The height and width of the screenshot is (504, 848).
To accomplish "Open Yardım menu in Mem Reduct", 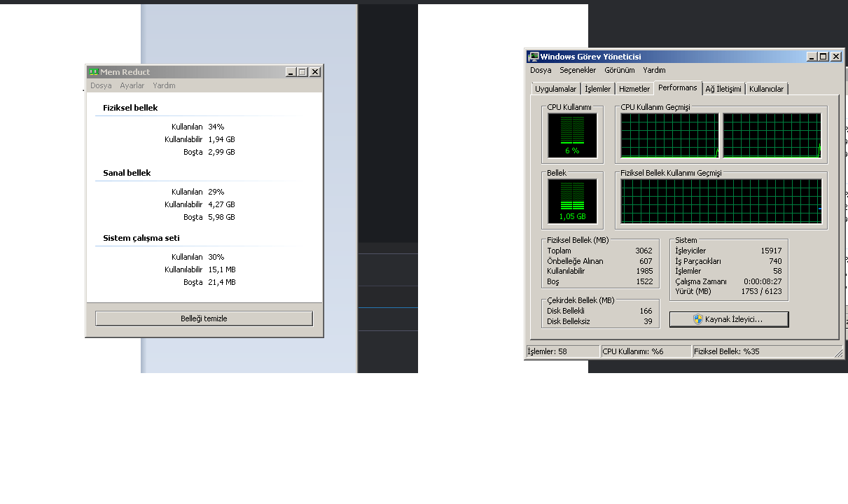I will point(164,85).
